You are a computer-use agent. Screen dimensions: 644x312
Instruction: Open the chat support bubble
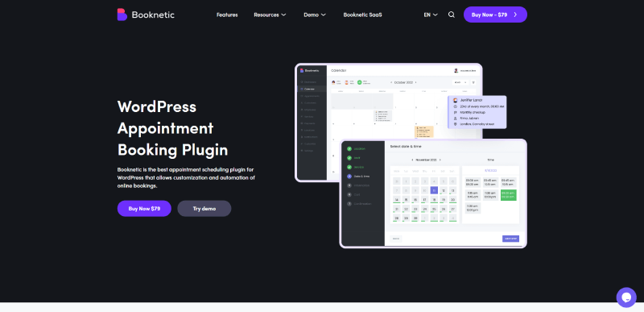click(x=626, y=297)
